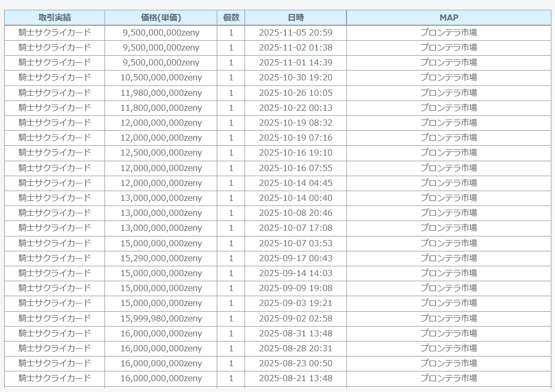
Task: Click the timestamp 2025-10-30 19:20
Action: pyautogui.click(x=296, y=78)
